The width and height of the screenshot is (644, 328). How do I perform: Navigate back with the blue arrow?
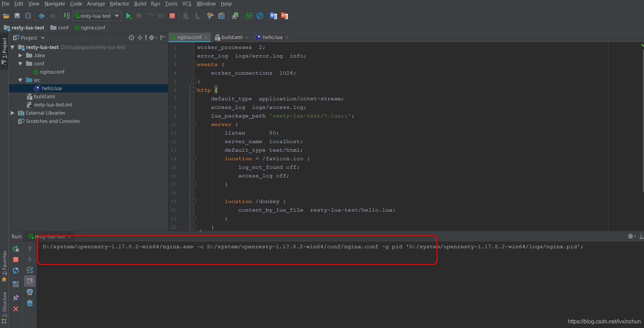pyautogui.click(x=42, y=16)
